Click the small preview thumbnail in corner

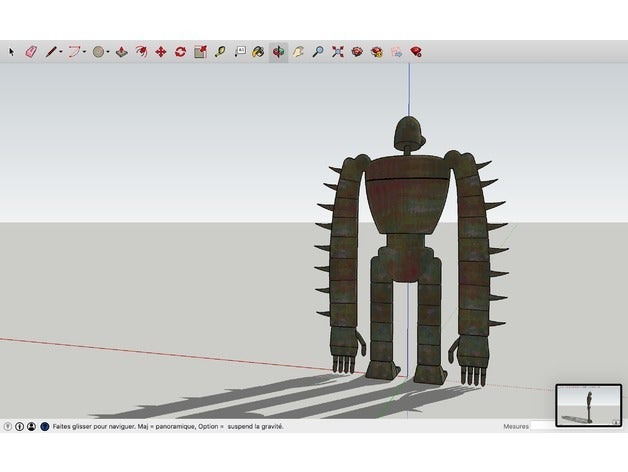588,406
